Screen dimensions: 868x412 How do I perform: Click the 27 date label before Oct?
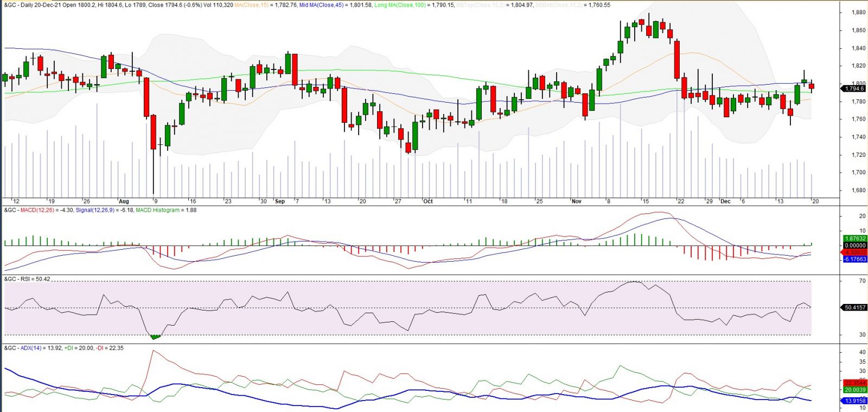pos(398,201)
